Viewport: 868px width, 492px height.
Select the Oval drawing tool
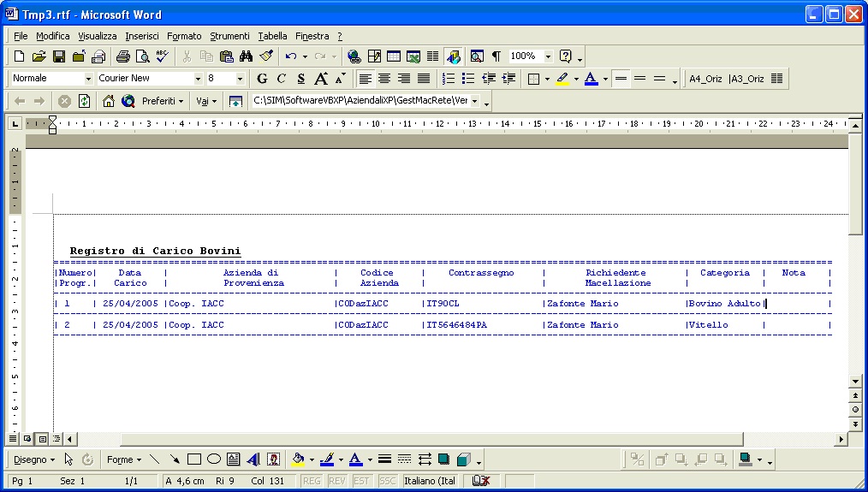[x=214, y=459]
